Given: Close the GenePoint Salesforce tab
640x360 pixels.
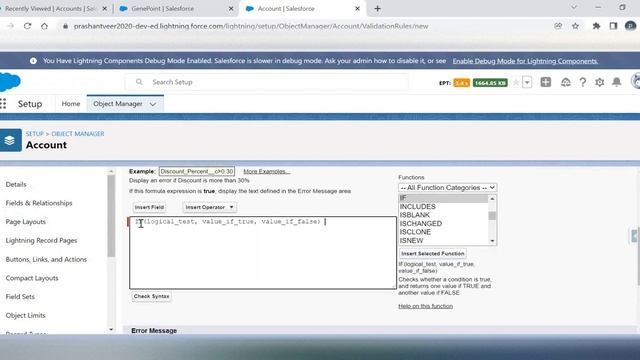Looking at the screenshot, I should 231,9.
